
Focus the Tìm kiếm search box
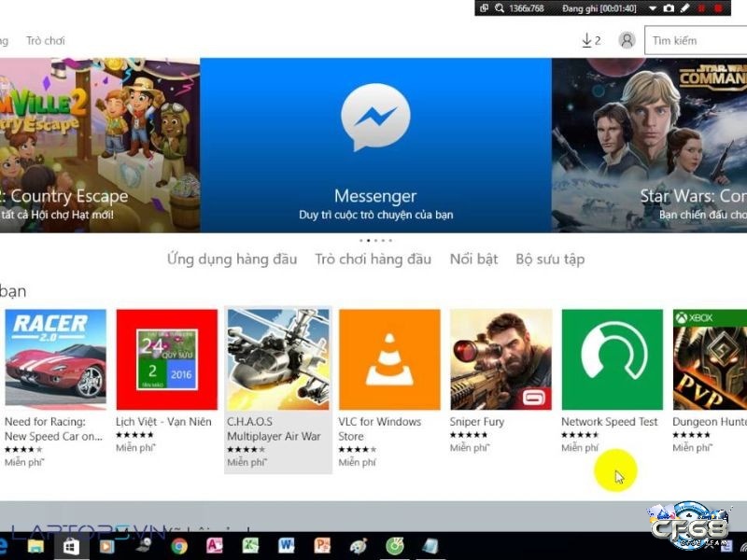pos(696,40)
